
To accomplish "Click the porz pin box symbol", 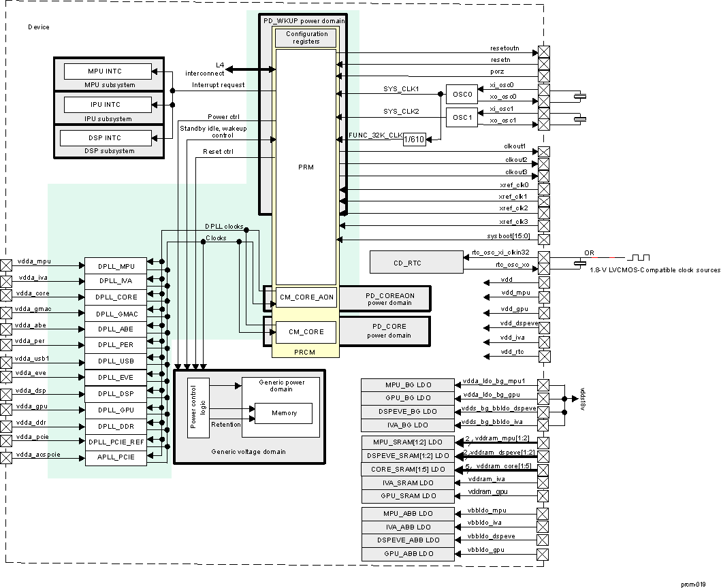I will pos(543,76).
